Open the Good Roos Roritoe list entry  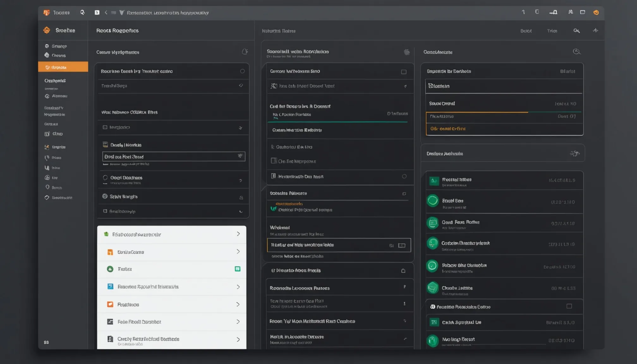tap(504, 223)
